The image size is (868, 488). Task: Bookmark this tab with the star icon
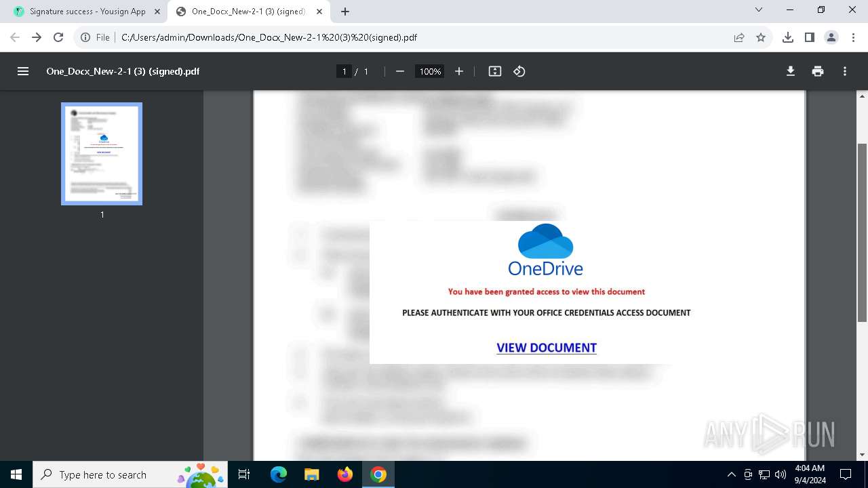coord(761,37)
